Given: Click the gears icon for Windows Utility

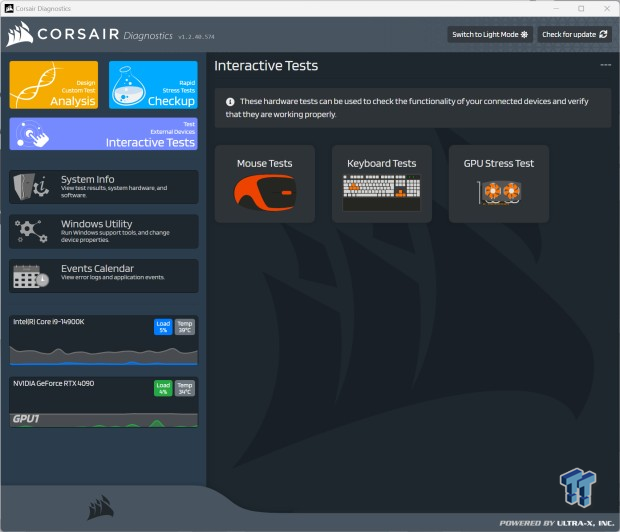Looking at the screenshot, I should pyautogui.click(x=31, y=231).
